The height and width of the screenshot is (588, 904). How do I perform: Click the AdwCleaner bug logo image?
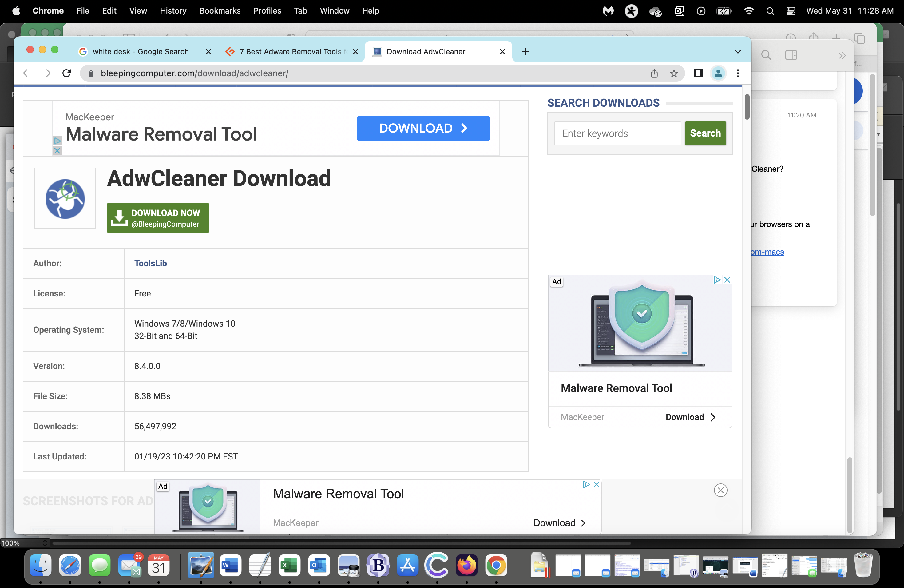65,199
